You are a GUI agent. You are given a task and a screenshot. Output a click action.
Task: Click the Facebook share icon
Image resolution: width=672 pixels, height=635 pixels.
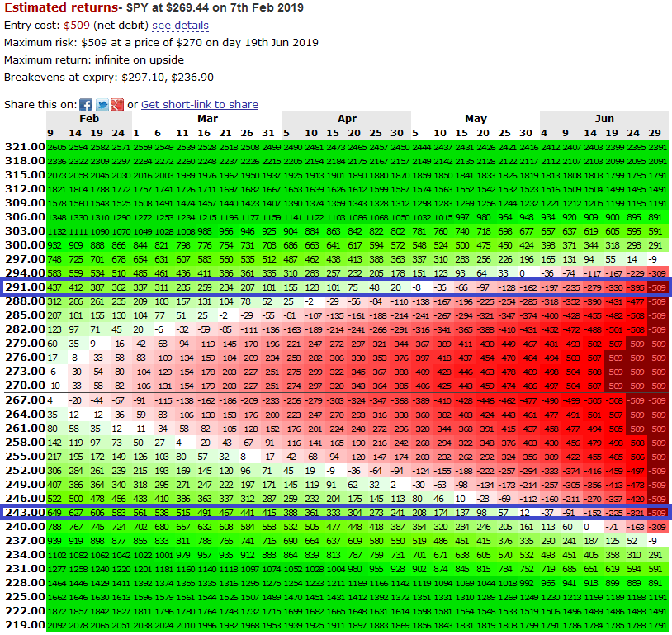[86, 105]
